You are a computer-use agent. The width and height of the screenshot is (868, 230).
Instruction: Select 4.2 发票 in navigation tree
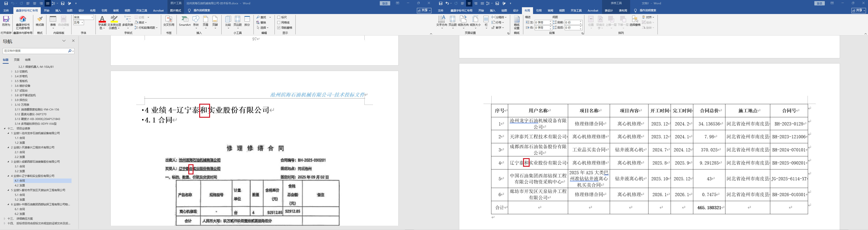click(20, 185)
